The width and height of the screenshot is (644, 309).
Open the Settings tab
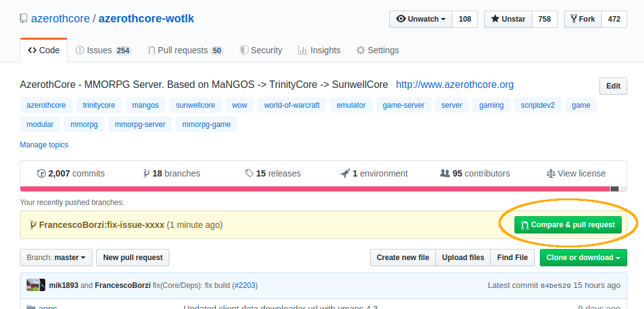[377, 51]
